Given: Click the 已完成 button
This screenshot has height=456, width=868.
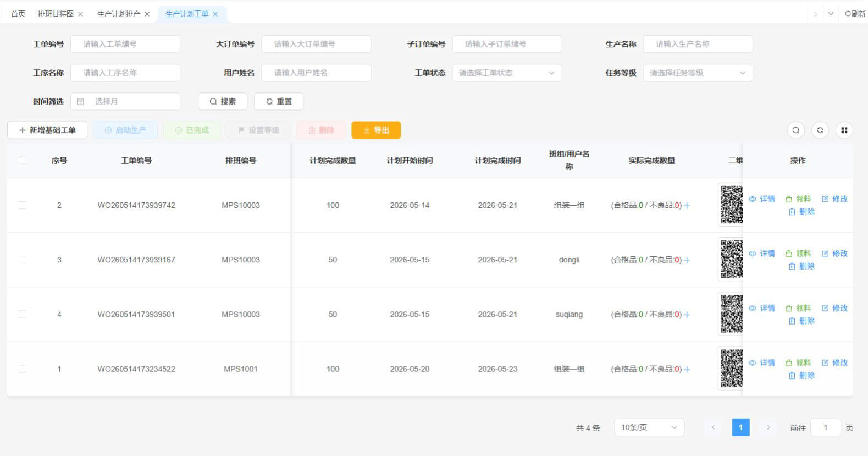Looking at the screenshot, I should pos(192,130).
